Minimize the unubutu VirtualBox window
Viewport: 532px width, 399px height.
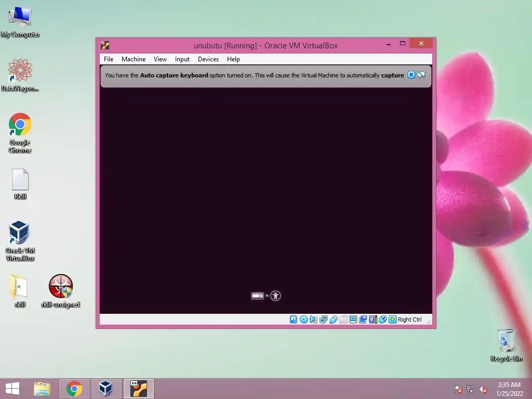pyautogui.click(x=389, y=44)
